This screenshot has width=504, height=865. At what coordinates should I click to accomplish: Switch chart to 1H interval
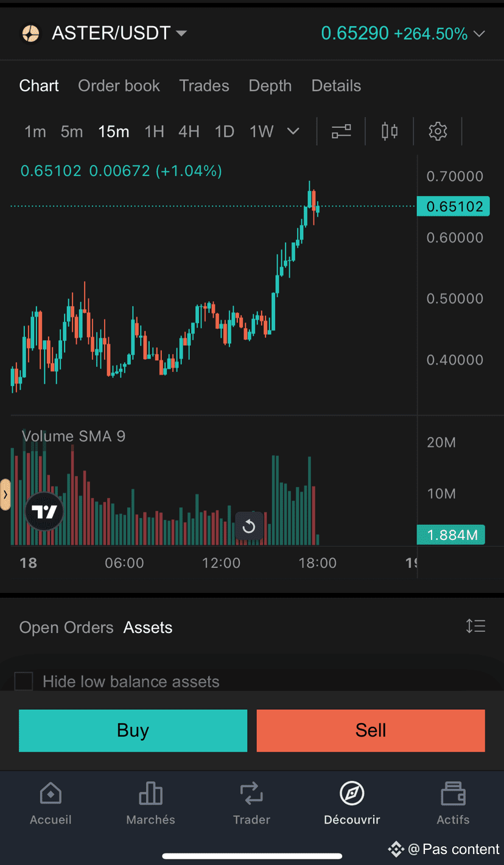[154, 131]
